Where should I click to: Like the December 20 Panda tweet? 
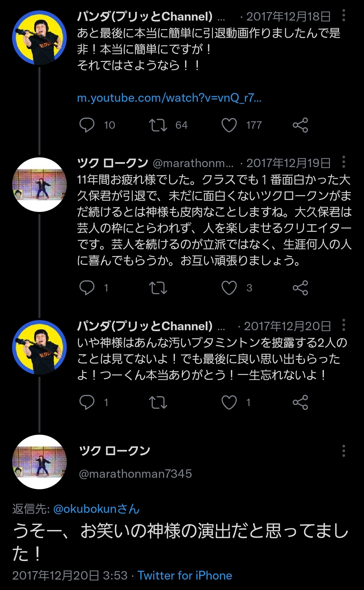[x=229, y=402]
